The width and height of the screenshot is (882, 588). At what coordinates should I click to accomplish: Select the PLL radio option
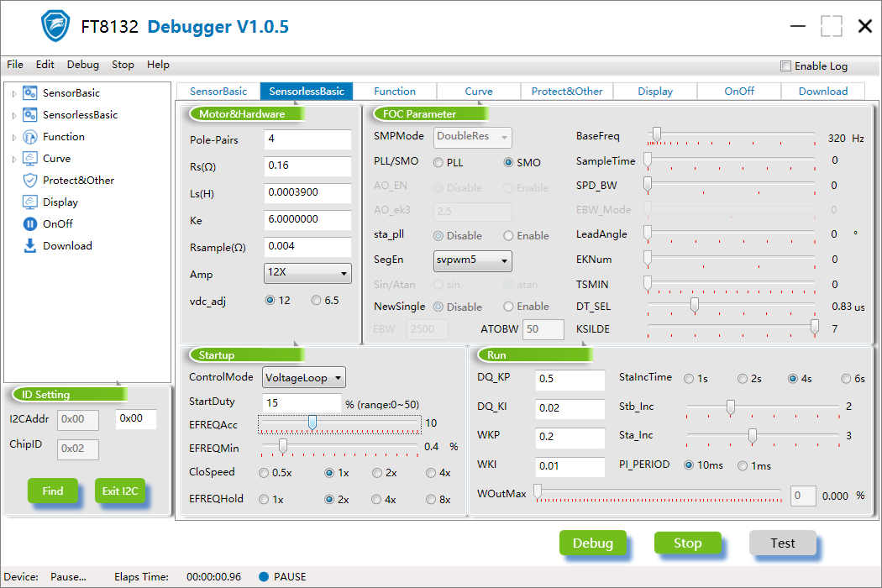438,163
